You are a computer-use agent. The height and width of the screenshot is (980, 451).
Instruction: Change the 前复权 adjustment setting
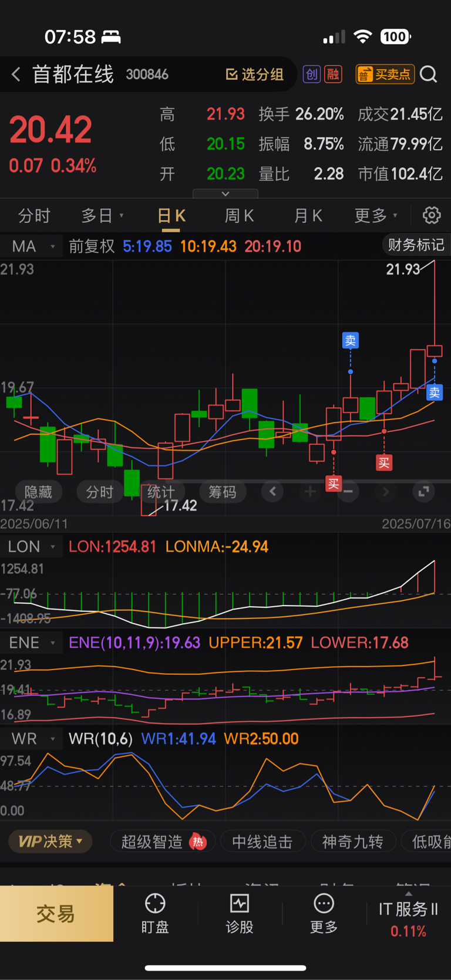click(x=92, y=246)
